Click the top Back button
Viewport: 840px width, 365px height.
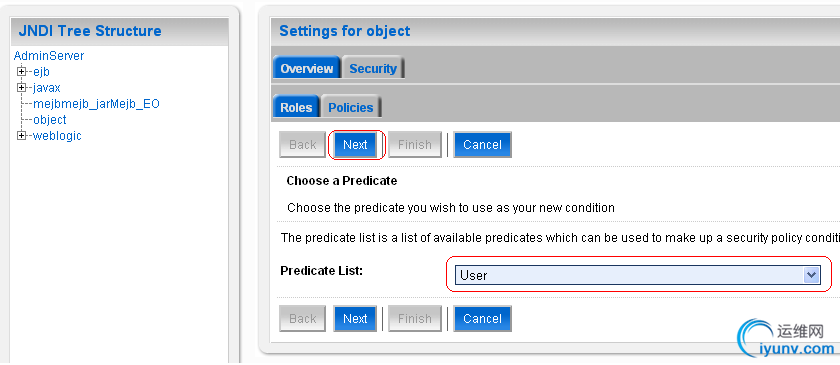[x=303, y=145]
